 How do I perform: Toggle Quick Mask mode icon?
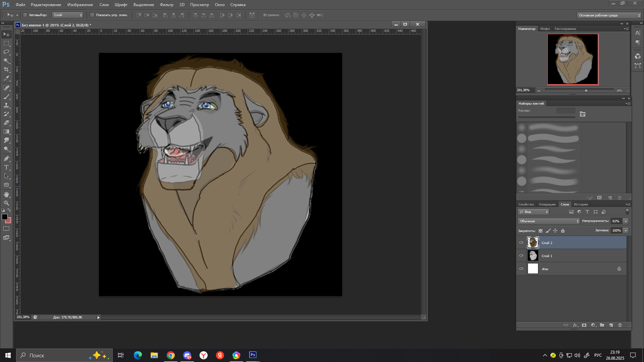(x=6, y=229)
